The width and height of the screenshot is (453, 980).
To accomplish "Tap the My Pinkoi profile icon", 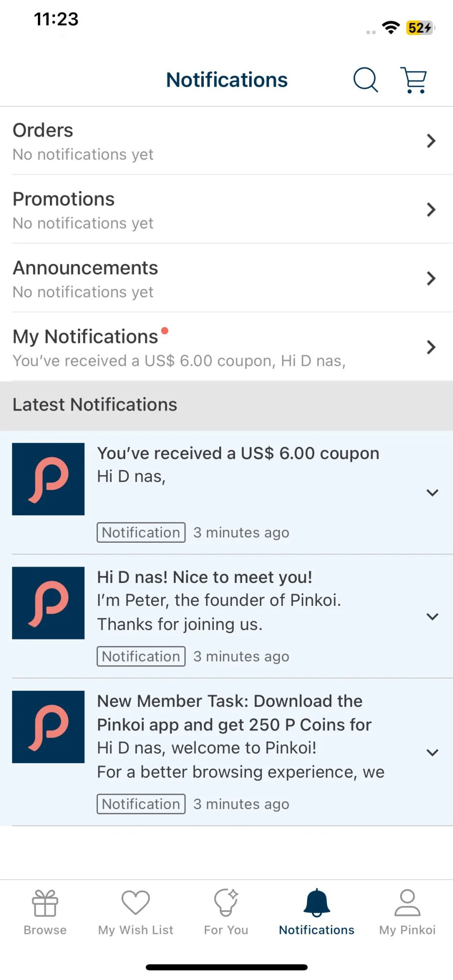I will tap(407, 903).
